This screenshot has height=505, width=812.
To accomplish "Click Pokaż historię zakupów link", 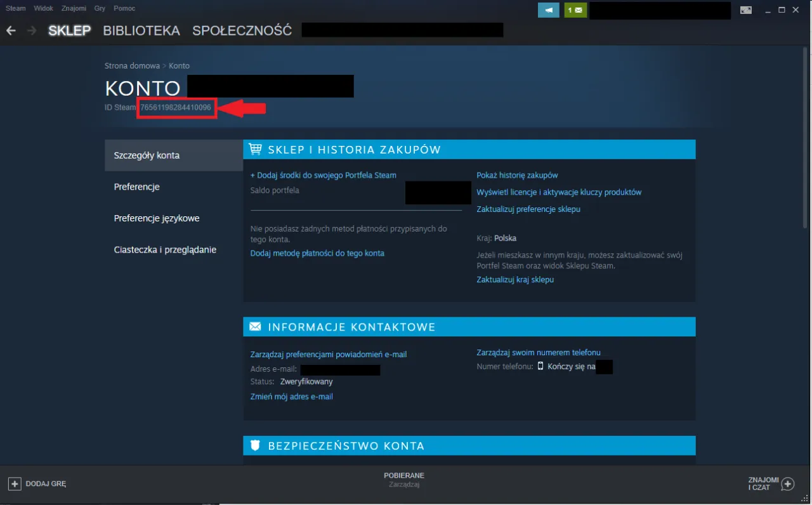I will 518,174.
